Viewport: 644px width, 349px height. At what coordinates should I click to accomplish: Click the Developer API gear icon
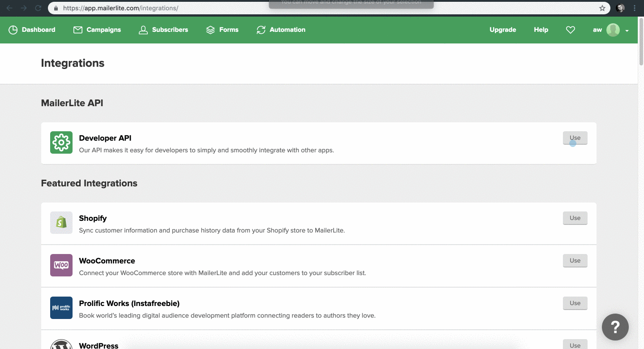pos(61,143)
